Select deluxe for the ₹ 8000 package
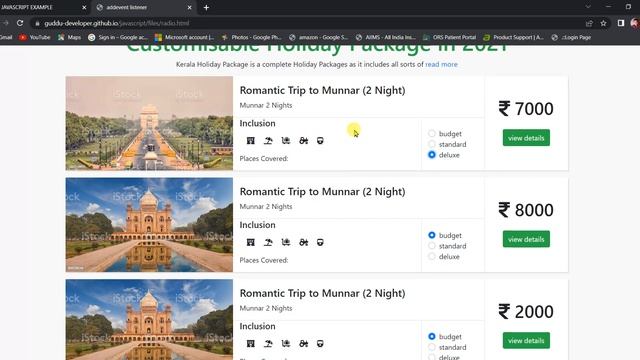The image size is (640, 360). (x=432, y=256)
